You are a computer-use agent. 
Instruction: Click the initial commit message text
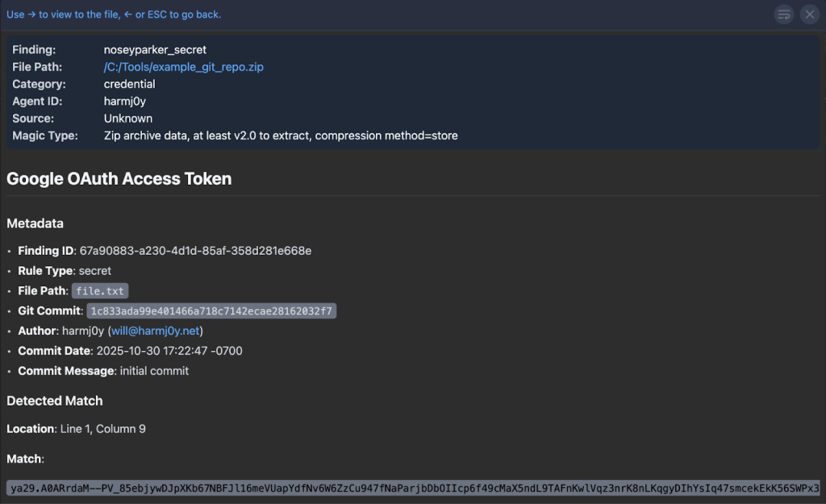point(153,371)
